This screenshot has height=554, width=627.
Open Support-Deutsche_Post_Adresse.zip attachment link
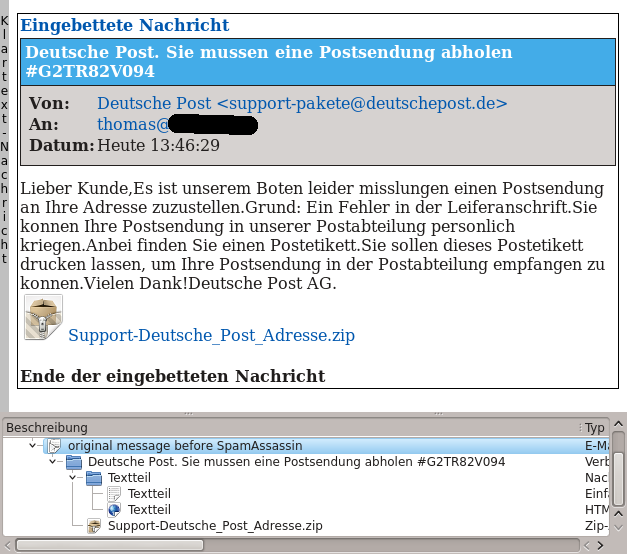[x=211, y=336]
